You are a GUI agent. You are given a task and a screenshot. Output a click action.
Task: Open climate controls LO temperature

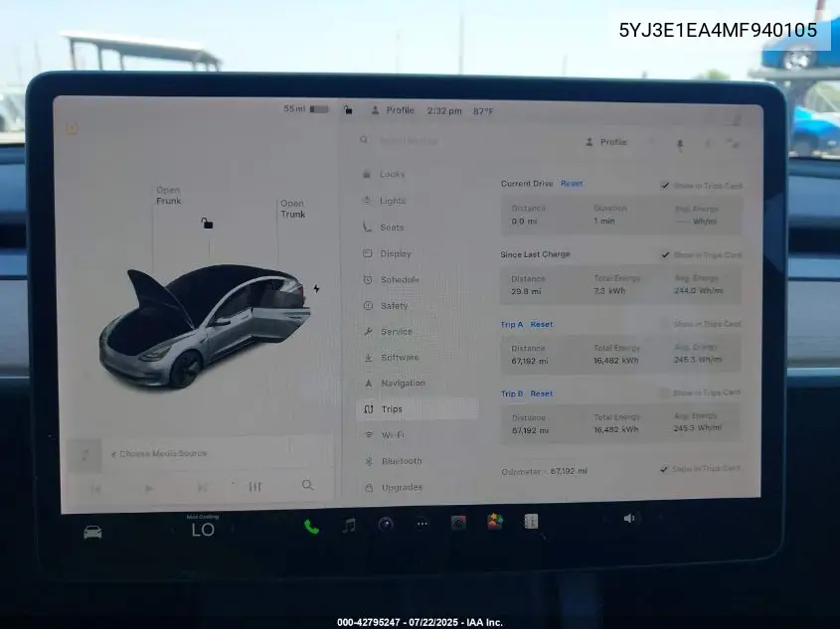203,530
